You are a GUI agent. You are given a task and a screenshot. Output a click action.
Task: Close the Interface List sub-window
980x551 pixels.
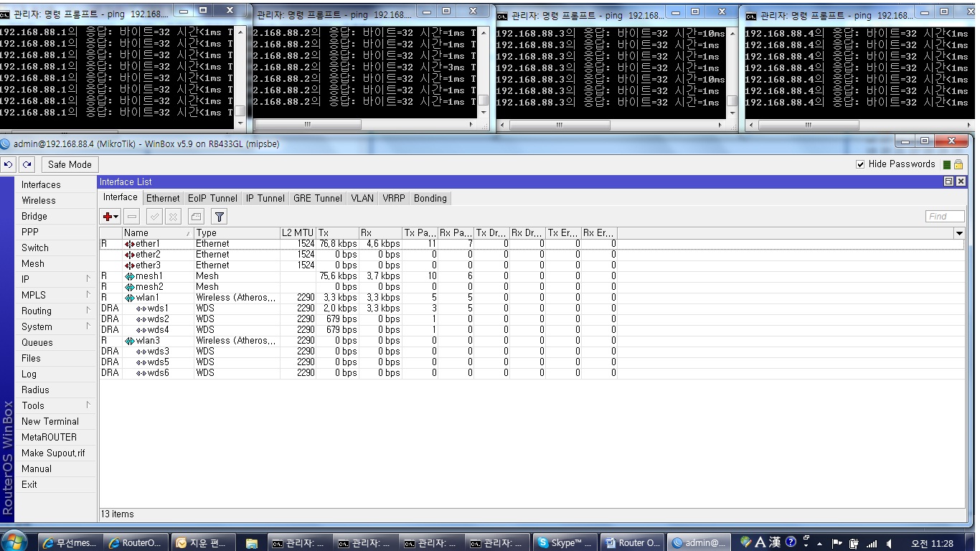pos(961,182)
